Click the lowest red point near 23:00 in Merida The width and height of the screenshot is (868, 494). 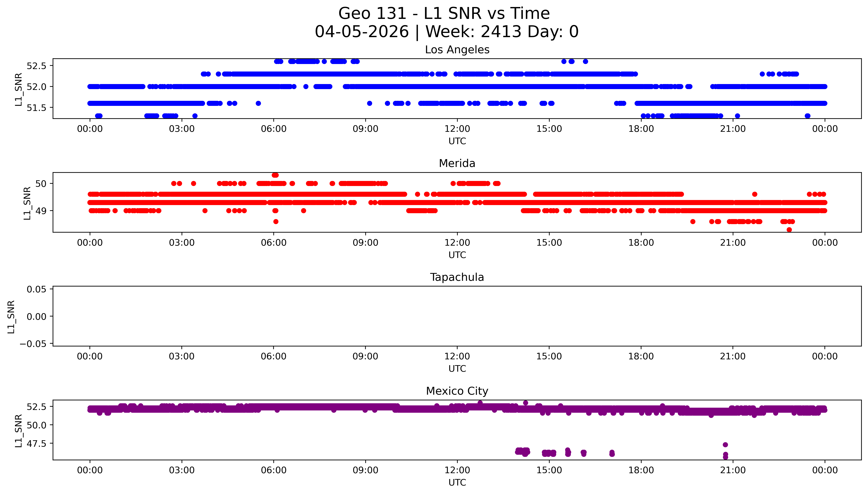click(x=789, y=230)
